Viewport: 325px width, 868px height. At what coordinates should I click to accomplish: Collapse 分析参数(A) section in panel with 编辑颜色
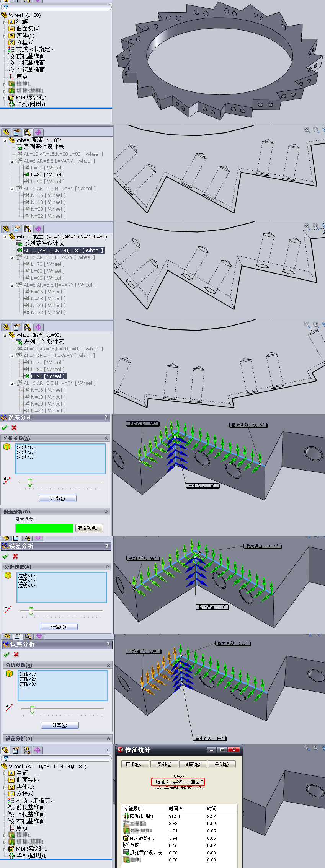point(106,438)
